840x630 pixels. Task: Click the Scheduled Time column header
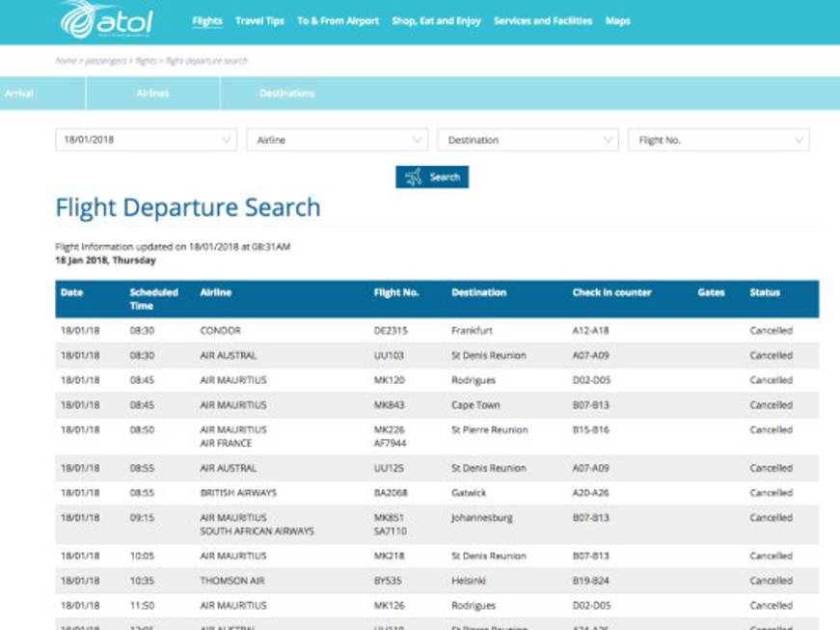(153, 299)
